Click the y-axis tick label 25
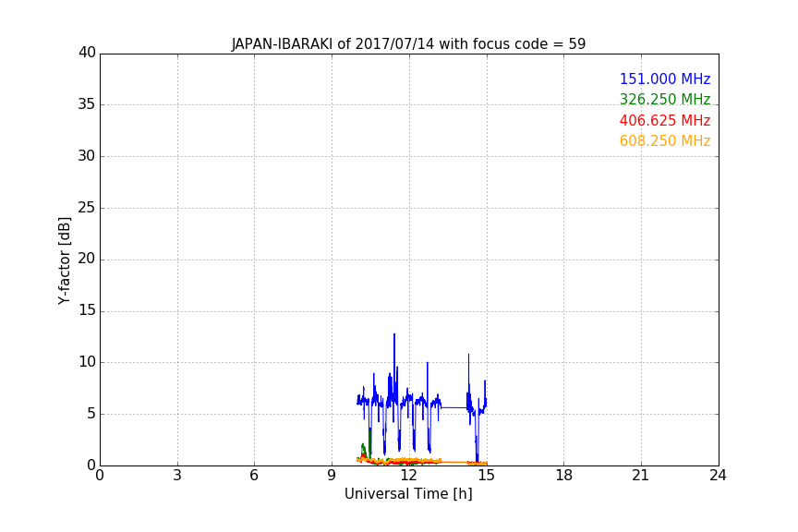Screen dimensions: 798x532 point(87,207)
